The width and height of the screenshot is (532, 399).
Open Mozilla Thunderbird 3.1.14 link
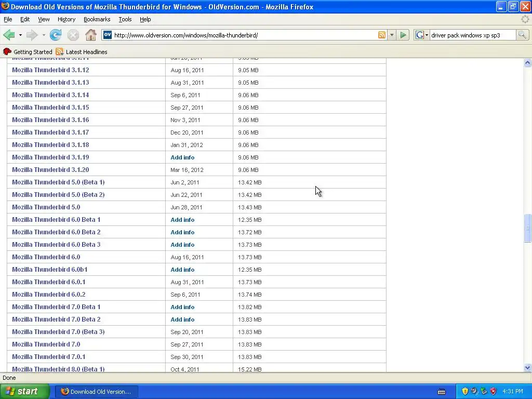click(50, 95)
